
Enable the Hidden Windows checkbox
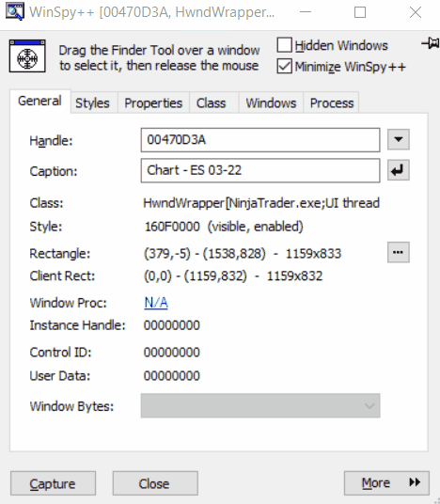pyautogui.click(x=285, y=45)
